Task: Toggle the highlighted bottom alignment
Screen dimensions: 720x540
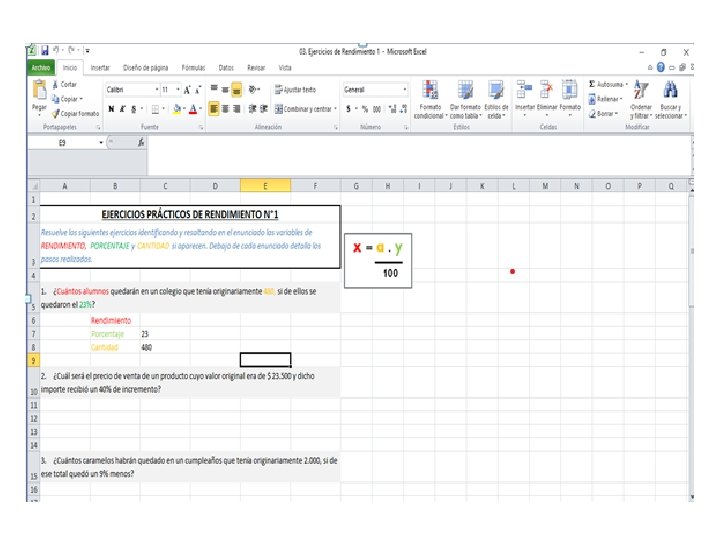Action: pos(236,89)
